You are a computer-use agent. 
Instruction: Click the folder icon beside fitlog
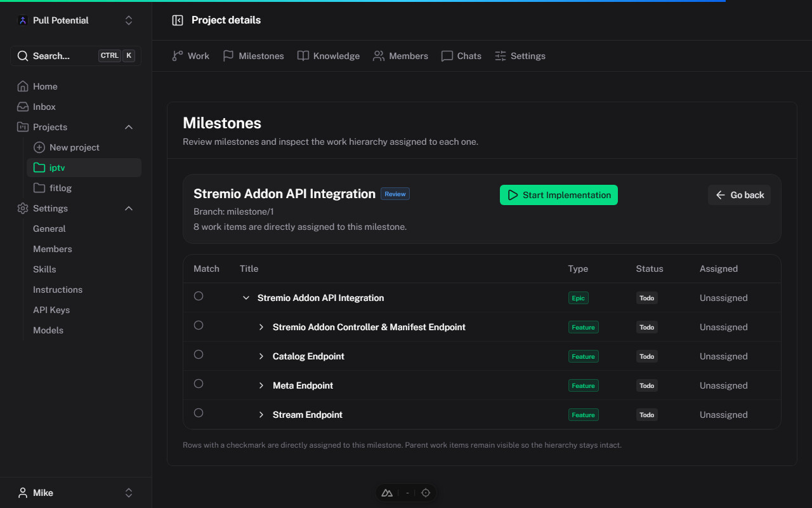(x=39, y=188)
